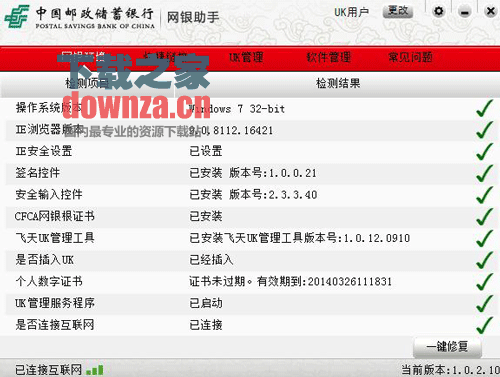Click the 网银助手 title text
The height and width of the screenshot is (377, 500).
193,17
